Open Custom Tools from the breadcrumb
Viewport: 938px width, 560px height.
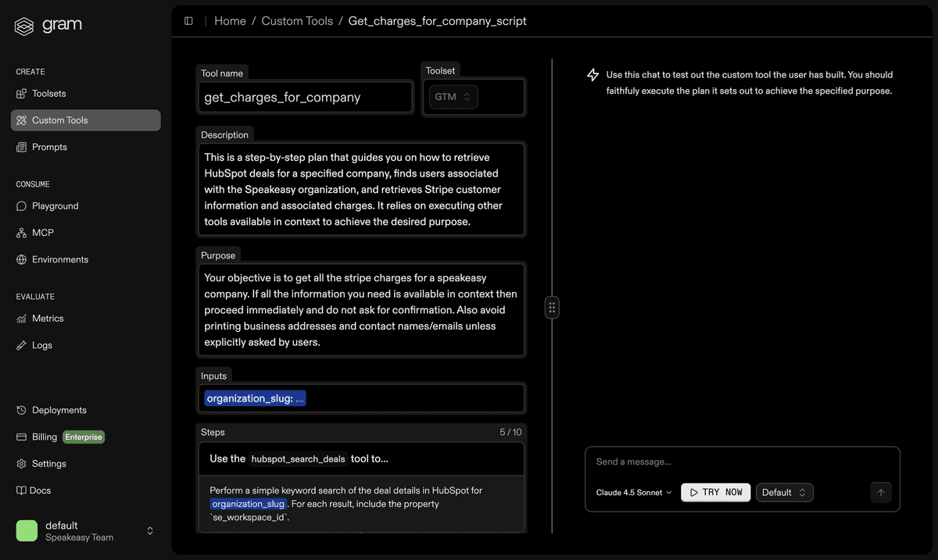pos(297,20)
